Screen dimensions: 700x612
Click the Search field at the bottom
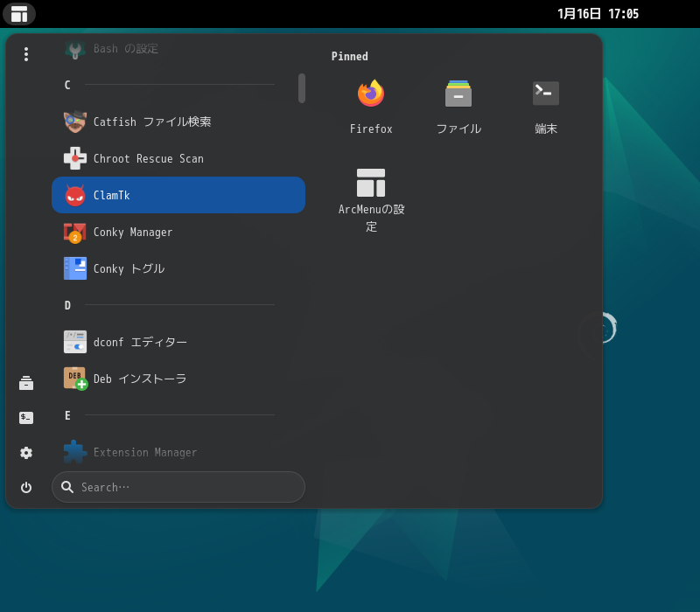coord(178,487)
